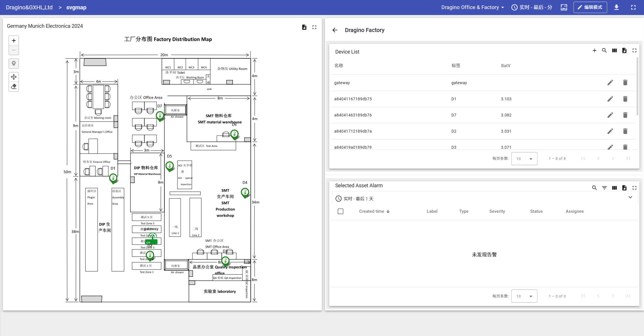Click the place marker tool on the map

coord(14,63)
